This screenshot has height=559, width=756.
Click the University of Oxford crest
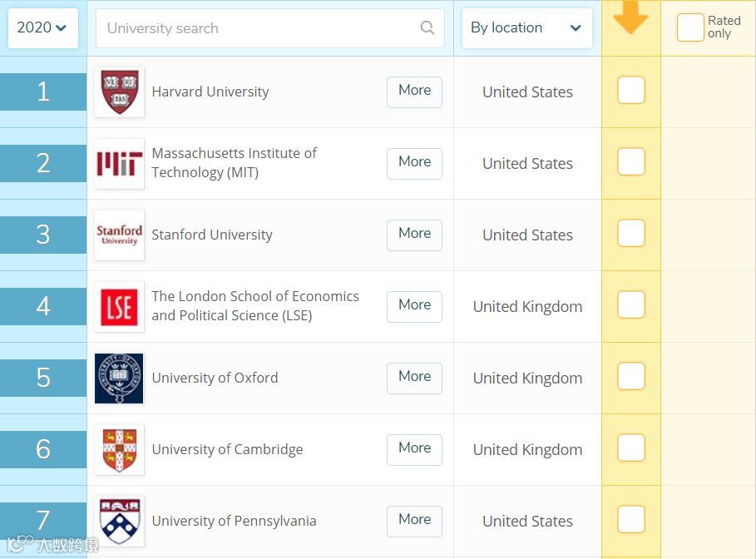tap(119, 378)
